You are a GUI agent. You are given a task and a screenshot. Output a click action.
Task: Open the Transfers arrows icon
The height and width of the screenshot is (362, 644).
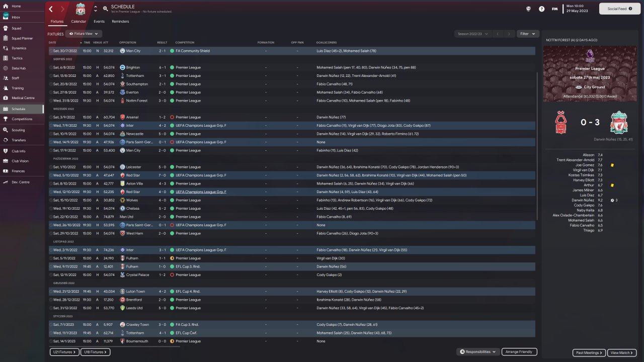(5, 140)
